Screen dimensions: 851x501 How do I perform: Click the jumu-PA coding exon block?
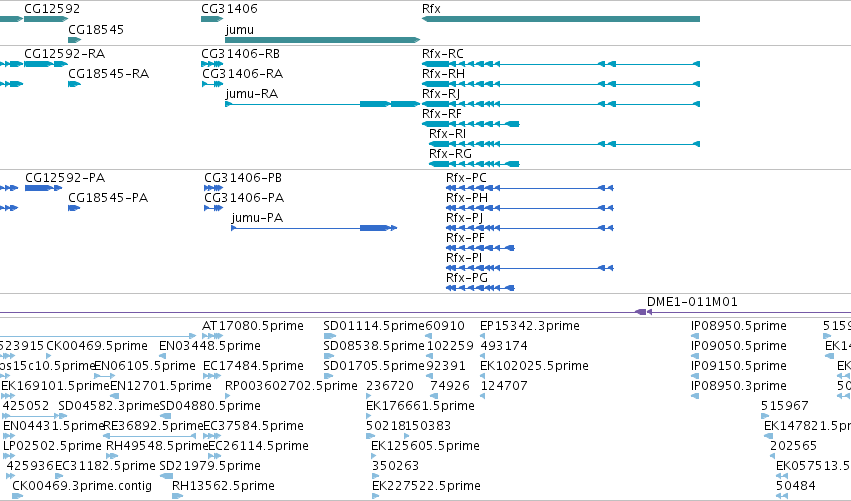[373, 228]
